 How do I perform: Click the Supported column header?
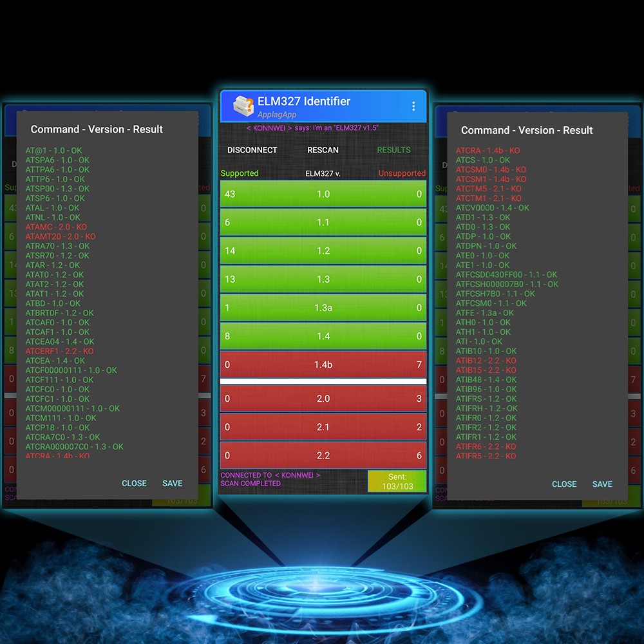click(x=240, y=173)
